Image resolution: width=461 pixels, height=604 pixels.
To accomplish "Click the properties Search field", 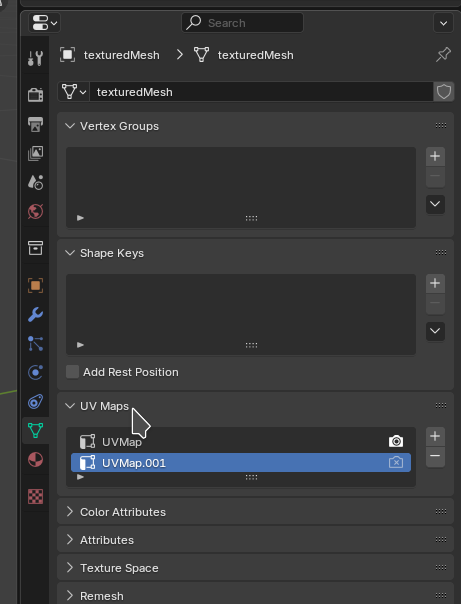I will 242,23.
